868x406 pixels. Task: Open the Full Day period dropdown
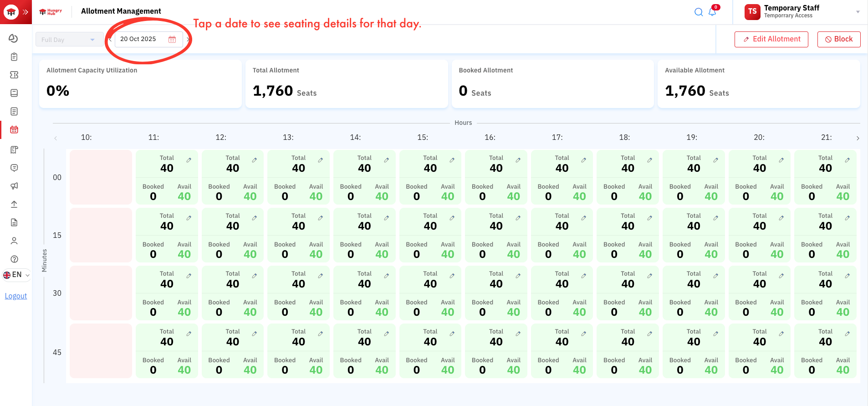tap(69, 40)
